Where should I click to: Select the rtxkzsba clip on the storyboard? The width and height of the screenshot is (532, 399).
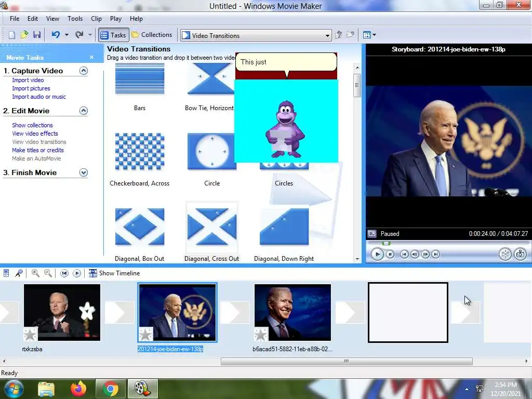tap(62, 312)
